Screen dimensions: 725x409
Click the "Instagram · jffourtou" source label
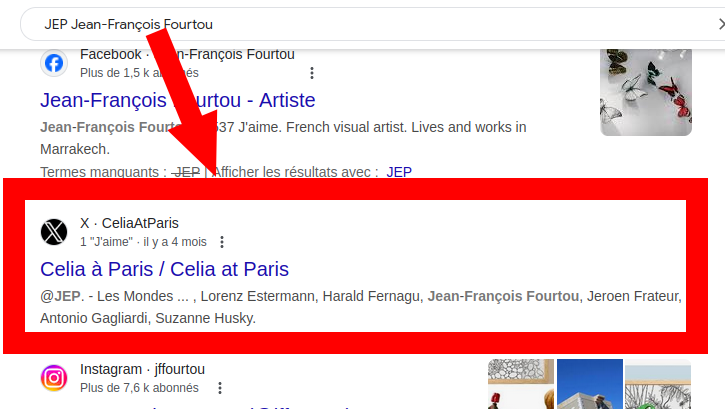142,369
